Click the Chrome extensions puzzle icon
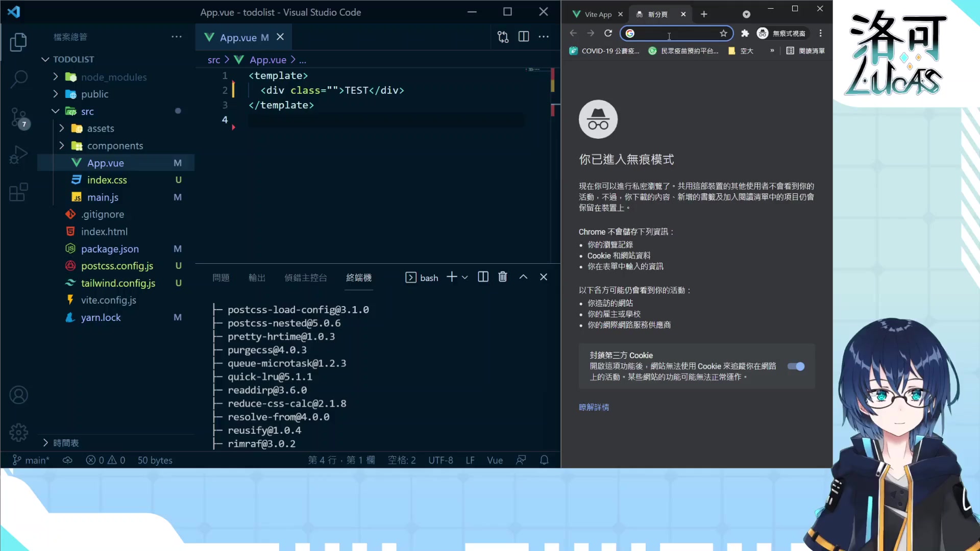Viewport: 980px width, 551px height. (745, 33)
